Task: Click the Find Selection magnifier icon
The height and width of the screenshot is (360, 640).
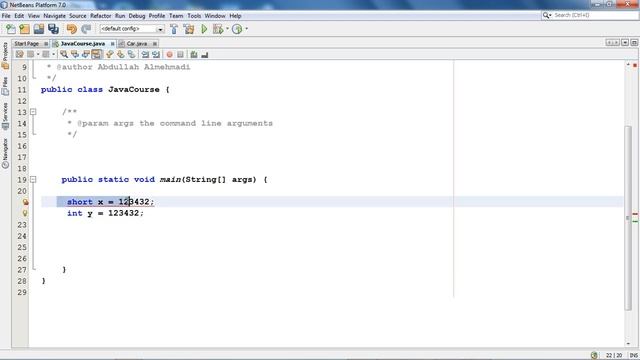Action: point(64,54)
